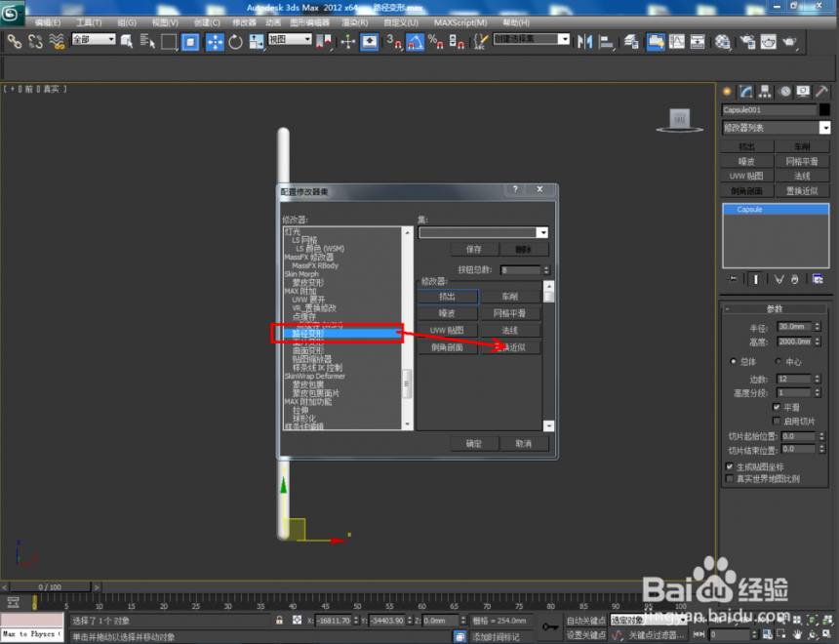Select the Select and Scale tool
This screenshot has width=839, height=644.
pos(257,42)
